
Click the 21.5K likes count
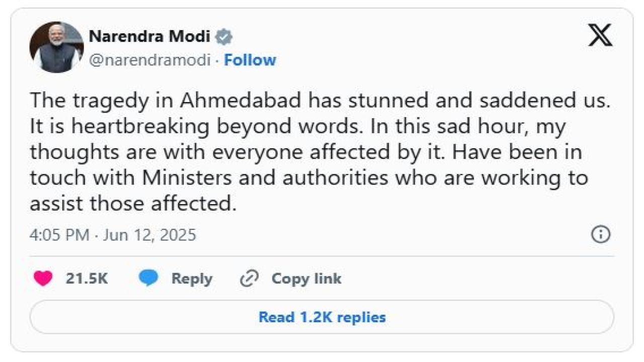87,279
